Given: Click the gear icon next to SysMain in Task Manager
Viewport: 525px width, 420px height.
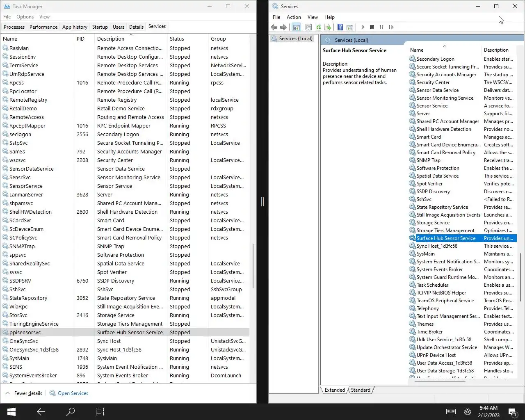Looking at the screenshot, I should pos(5,358).
